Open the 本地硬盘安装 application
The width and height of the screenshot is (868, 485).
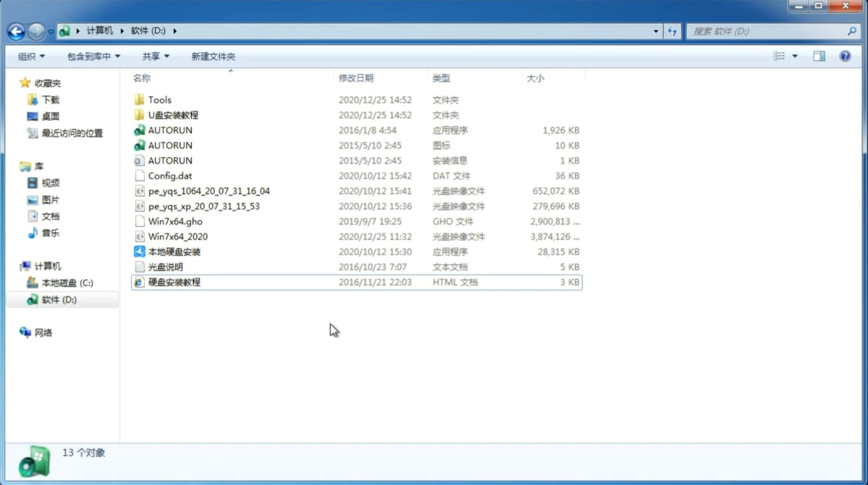(x=173, y=251)
